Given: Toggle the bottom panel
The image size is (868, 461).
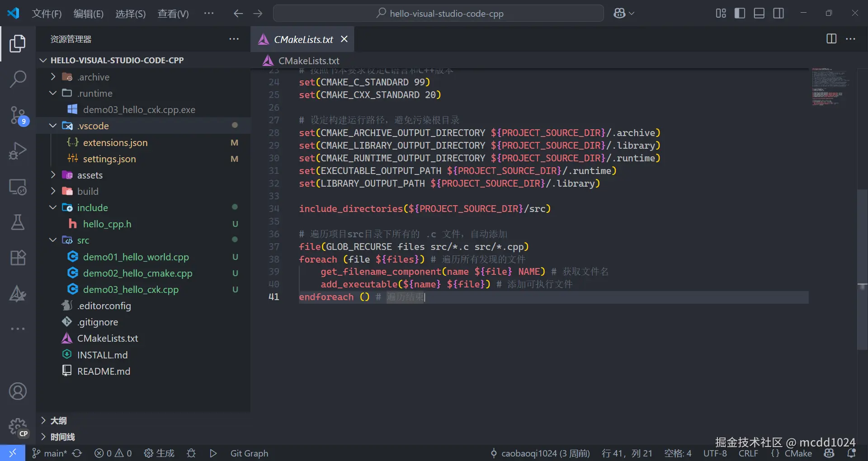Looking at the screenshot, I should pyautogui.click(x=759, y=14).
